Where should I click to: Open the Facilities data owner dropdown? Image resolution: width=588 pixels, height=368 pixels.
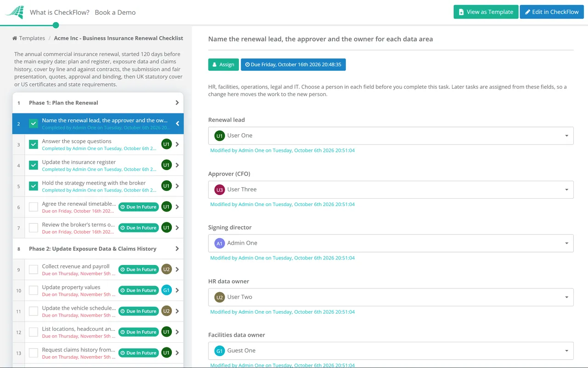coord(391,351)
